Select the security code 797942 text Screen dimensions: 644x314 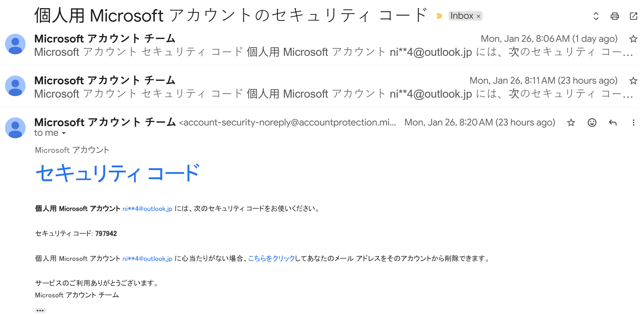tap(106, 233)
